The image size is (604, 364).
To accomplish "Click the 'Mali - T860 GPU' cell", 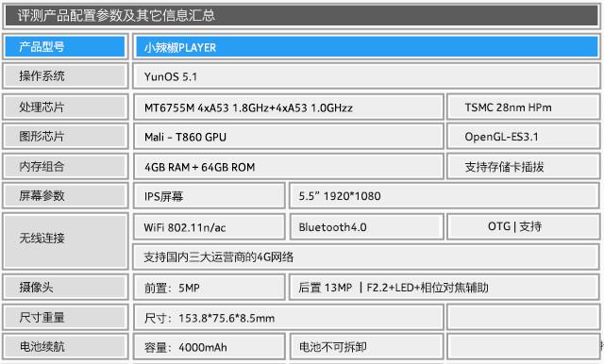I will (289, 136).
